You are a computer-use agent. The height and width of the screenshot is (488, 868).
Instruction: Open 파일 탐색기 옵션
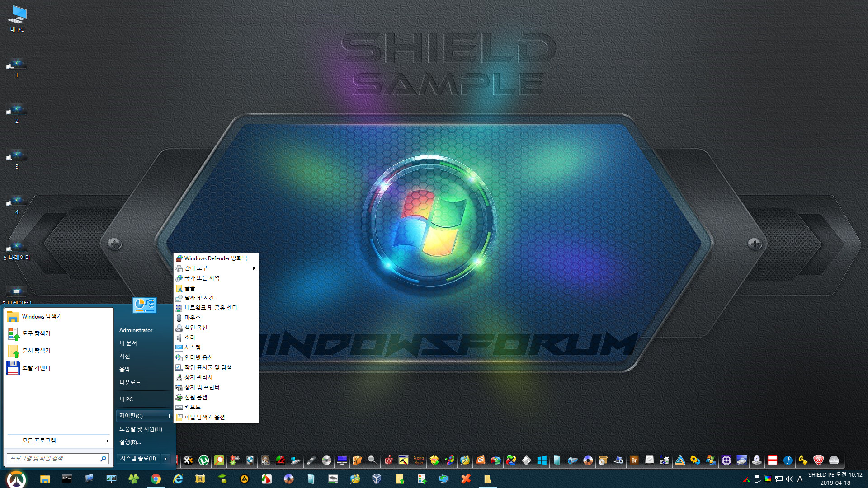click(x=216, y=417)
